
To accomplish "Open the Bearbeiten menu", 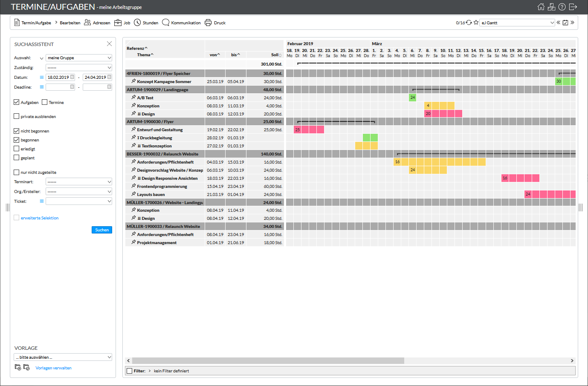I will coord(70,23).
